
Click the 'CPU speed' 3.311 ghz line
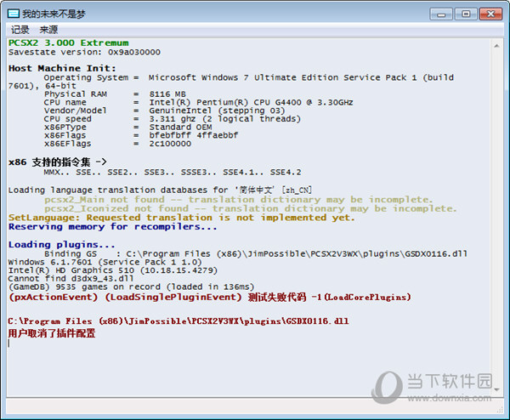pos(173,119)
